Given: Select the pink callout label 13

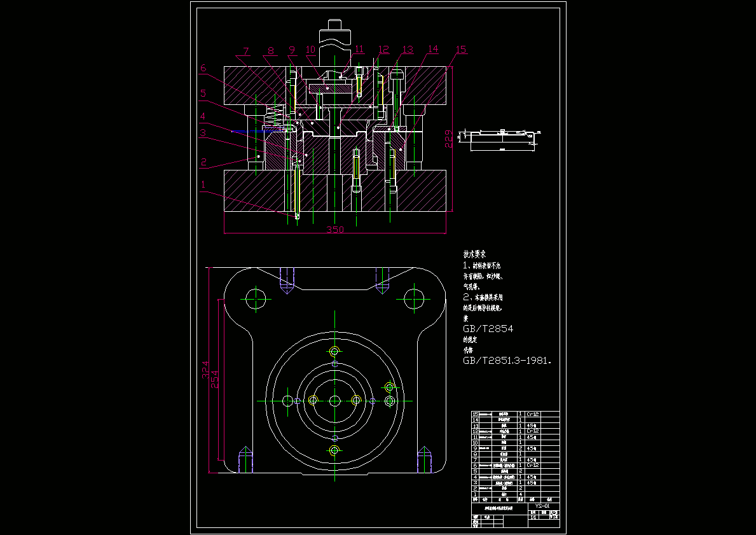Looking at the screenshot, I should point(408,49).
